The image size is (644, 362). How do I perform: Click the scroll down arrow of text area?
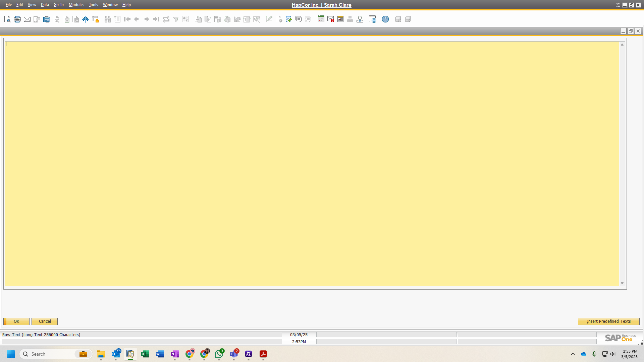tap(622, 283)
